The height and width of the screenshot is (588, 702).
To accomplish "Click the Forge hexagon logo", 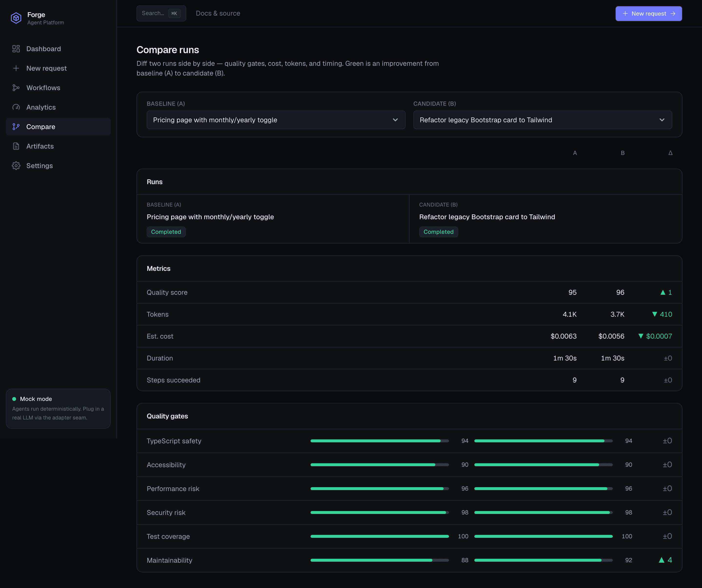I will pyautogui.click(x=16, y=18).
